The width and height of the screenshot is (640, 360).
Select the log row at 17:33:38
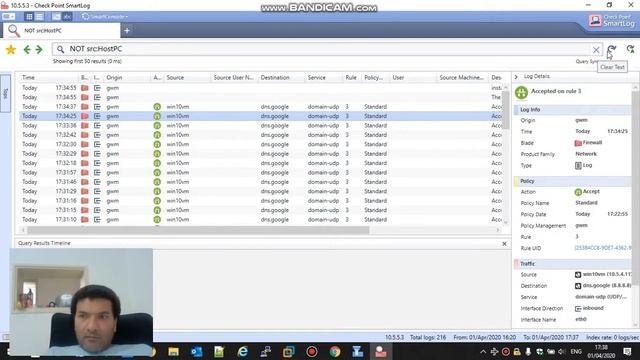point(261,125)
